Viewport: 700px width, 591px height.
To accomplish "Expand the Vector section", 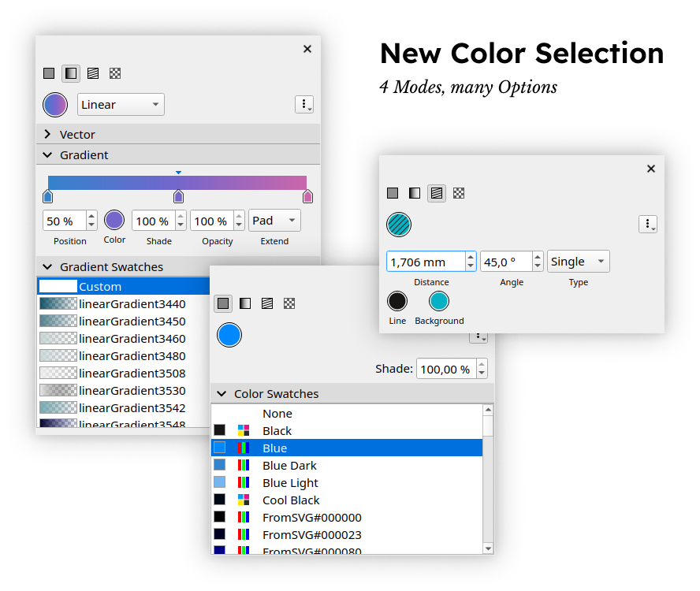I will (178, 135).
